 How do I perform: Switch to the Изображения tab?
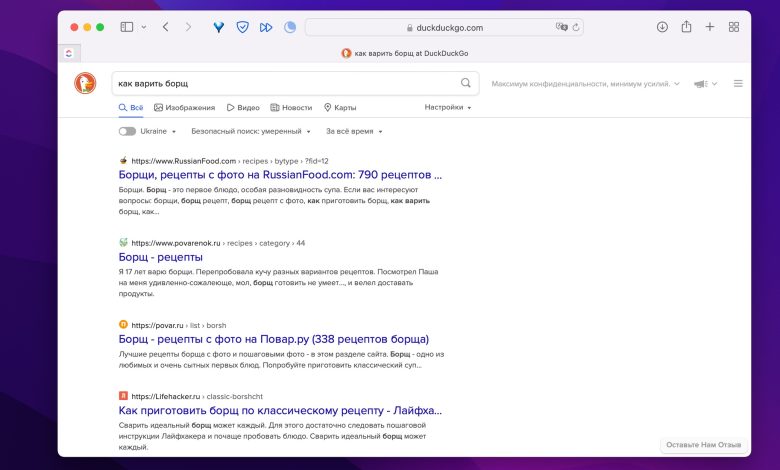pos(184,107)
